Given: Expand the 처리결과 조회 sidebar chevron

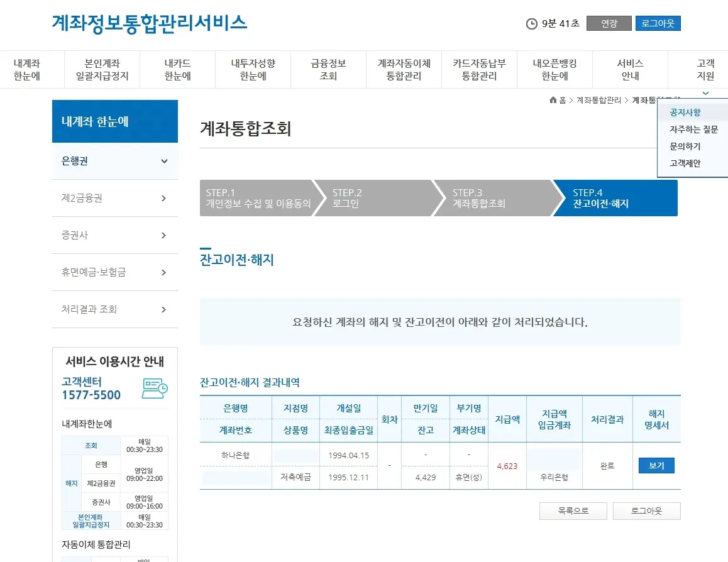Looking at the screenshot, I should tap(163, 309).
